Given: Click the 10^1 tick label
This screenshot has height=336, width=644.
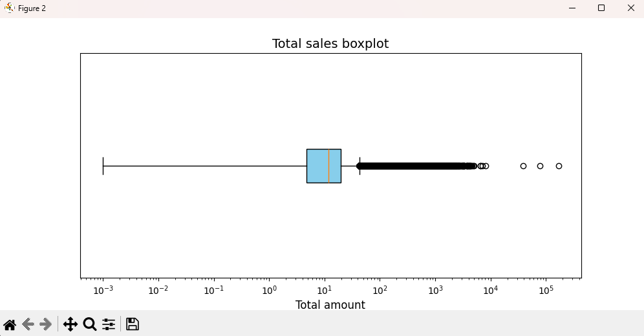Looking at the screenshot, I should (x=325, y=290).
